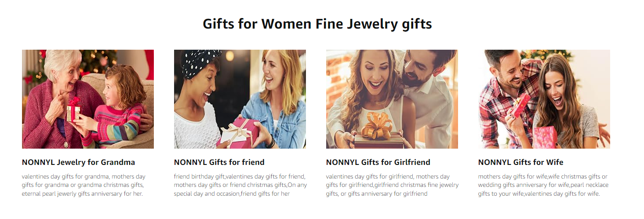Click the small red gift box grandma holds
Image resolution: width=644 pixels, height=219 pixels.
tap(73, 110)
